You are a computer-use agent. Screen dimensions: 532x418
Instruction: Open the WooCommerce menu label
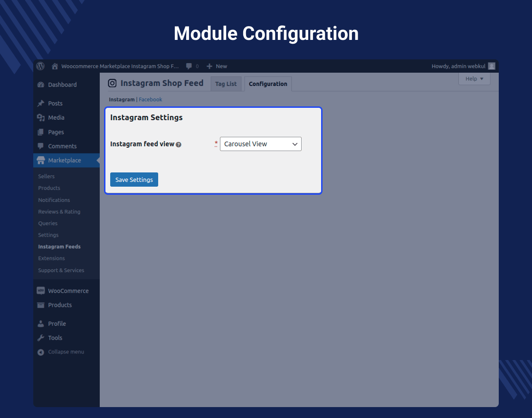68,291
